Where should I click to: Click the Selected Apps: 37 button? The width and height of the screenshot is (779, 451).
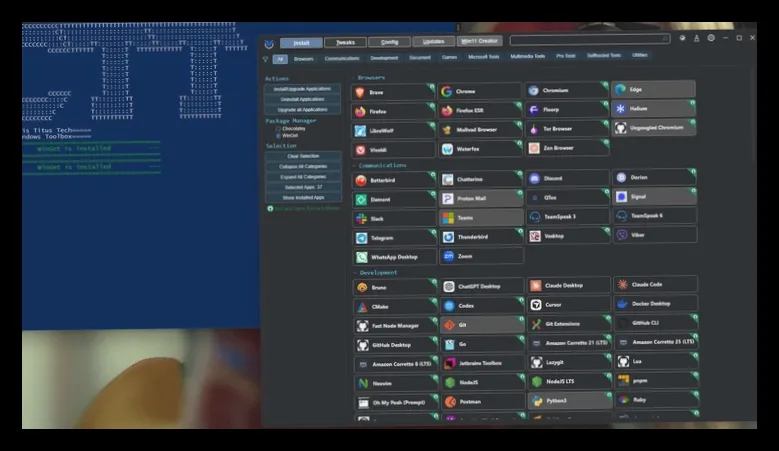pos(303,187)
